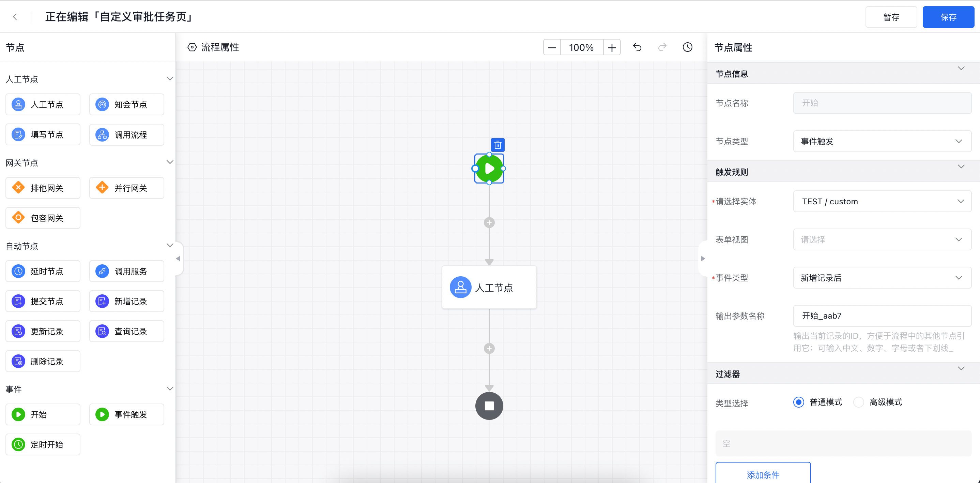
Task: Select the 填写节点 palette item
Action: [x=43, y=134]
